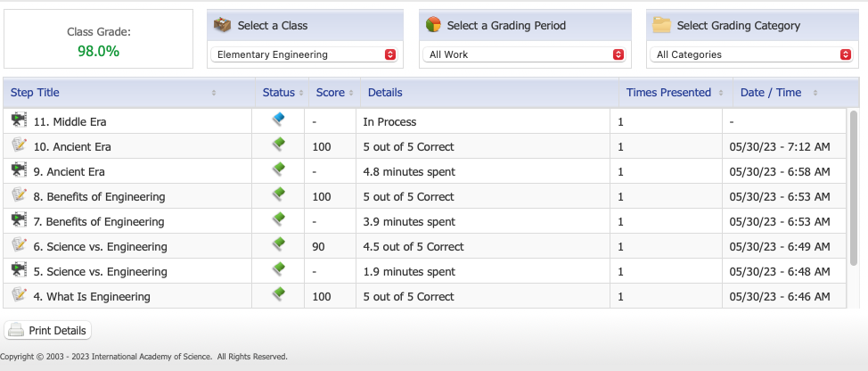The width and height of the screenshot is (868, 371).
Task: Sort by Date / Time column header
Action: (x=771, y=93)
